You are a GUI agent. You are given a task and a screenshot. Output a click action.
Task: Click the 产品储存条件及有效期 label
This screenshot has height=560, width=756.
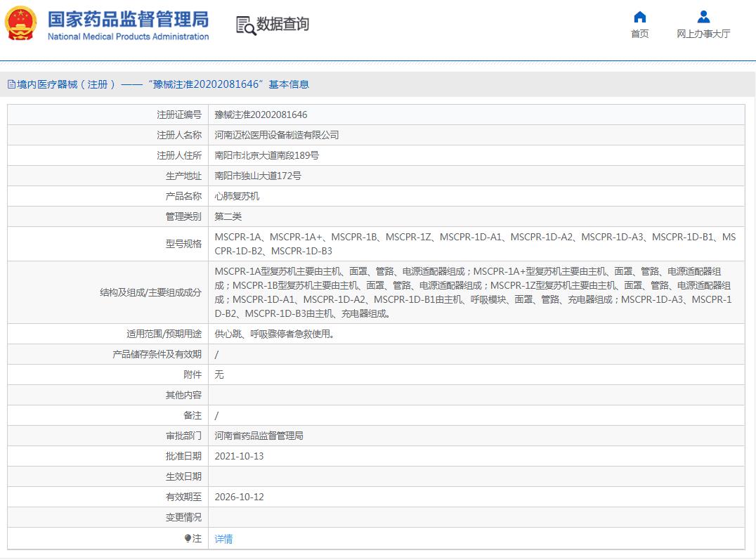point(157,354)
